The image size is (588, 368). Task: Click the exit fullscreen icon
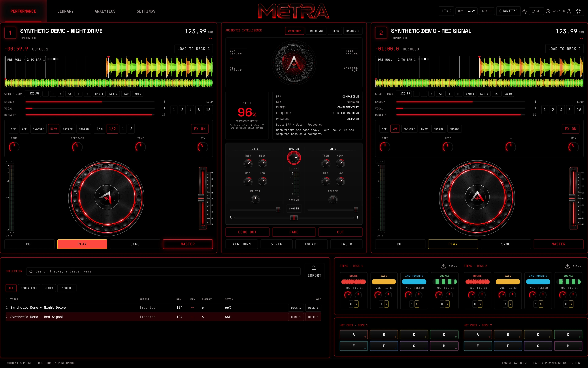[578, 11]
